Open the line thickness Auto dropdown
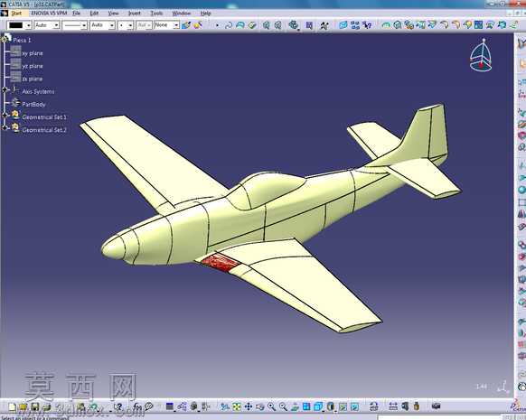The image size is (526, 420). pos(102,25)
